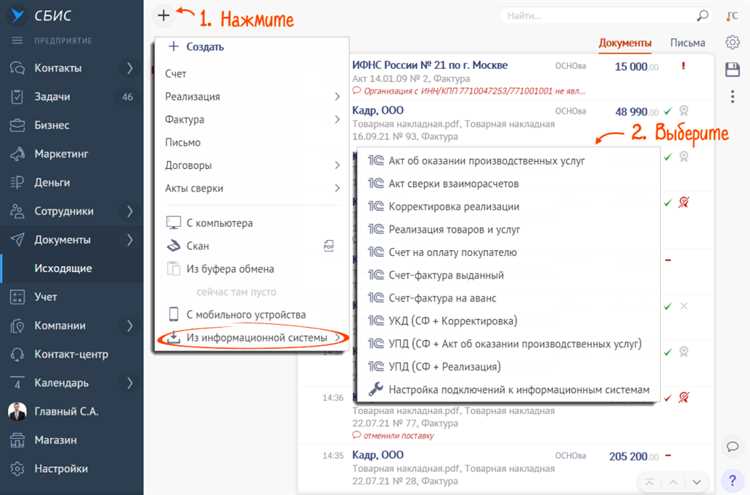Click the wrench icon for connection settings

point(376,389)
